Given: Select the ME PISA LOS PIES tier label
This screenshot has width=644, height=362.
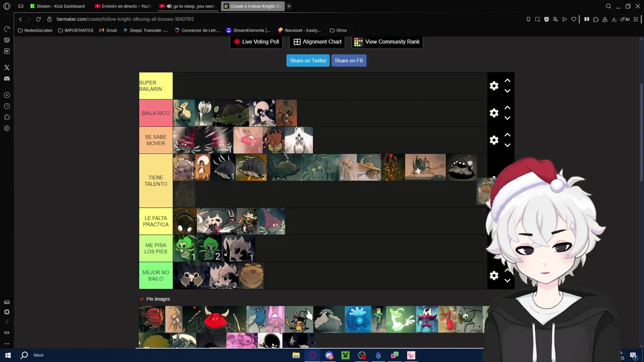Looking at the screenshot, I should tap(156, 248).
